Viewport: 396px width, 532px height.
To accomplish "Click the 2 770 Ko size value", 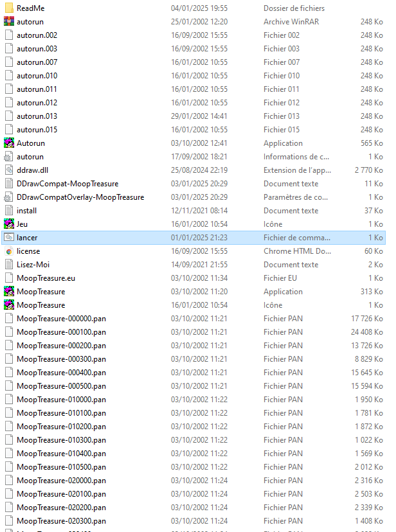I will [369, 170].
